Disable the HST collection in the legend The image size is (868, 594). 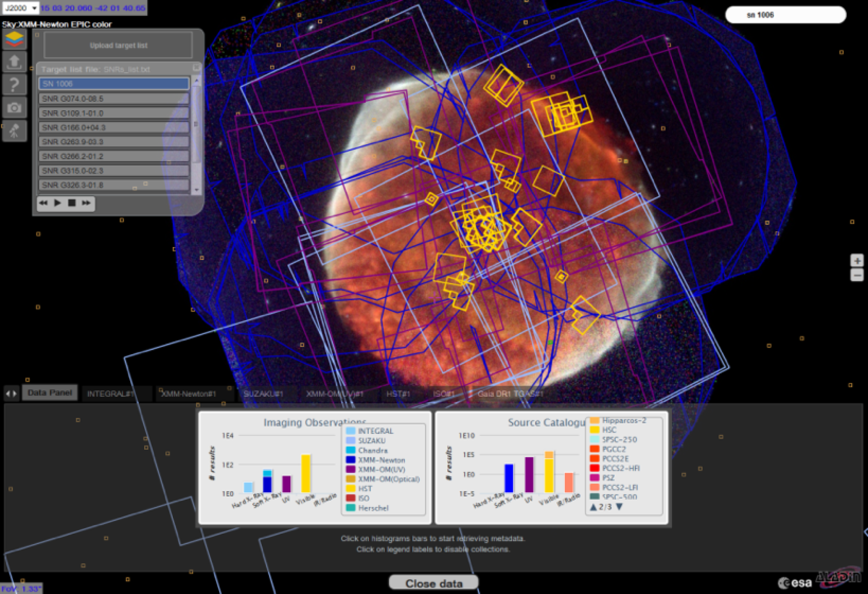click(x=364, y=489)
